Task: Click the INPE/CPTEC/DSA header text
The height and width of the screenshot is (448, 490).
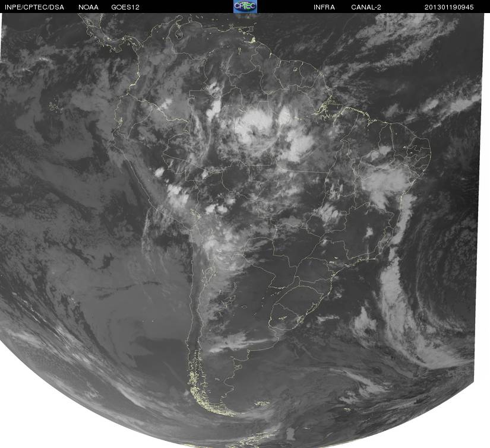Action: pos(34,7)
